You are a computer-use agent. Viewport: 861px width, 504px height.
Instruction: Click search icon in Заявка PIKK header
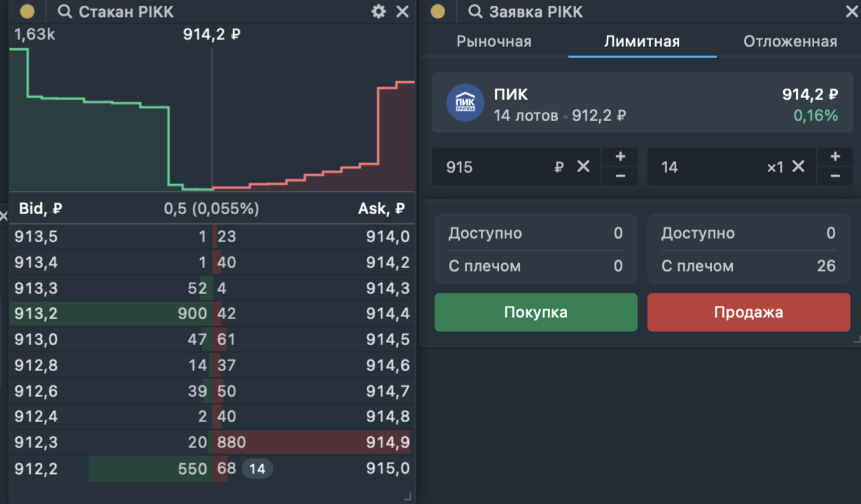475,12
